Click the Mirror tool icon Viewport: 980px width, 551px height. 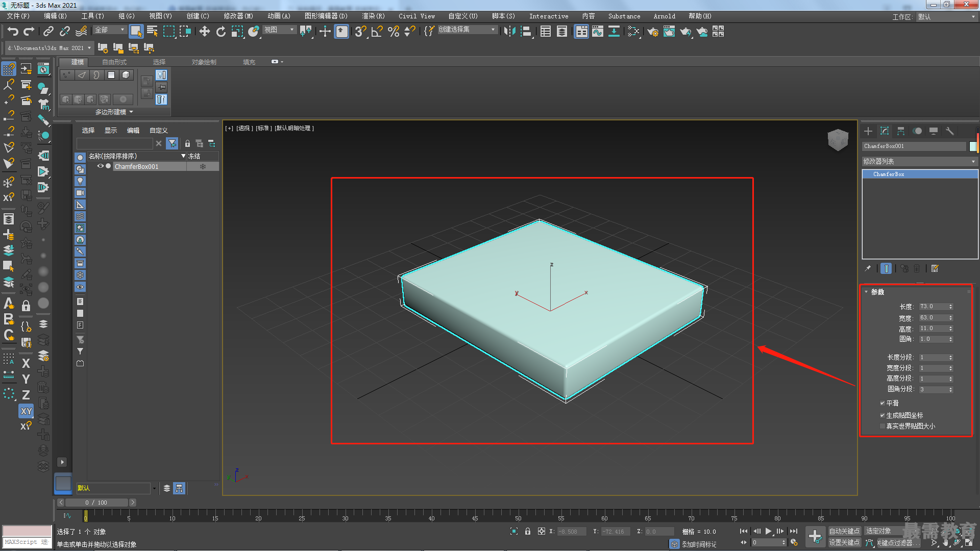[x=509, y=32]
